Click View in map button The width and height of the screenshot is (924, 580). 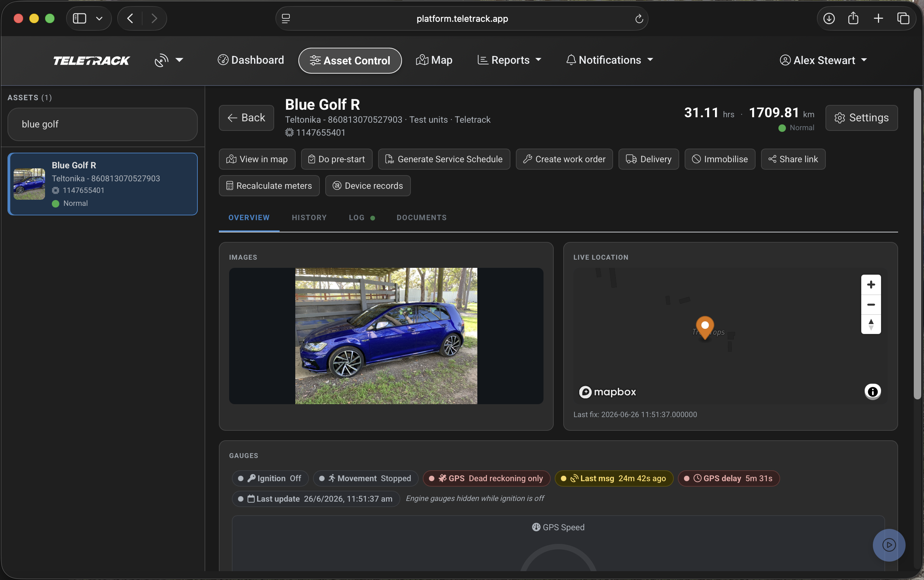[257, 159]
